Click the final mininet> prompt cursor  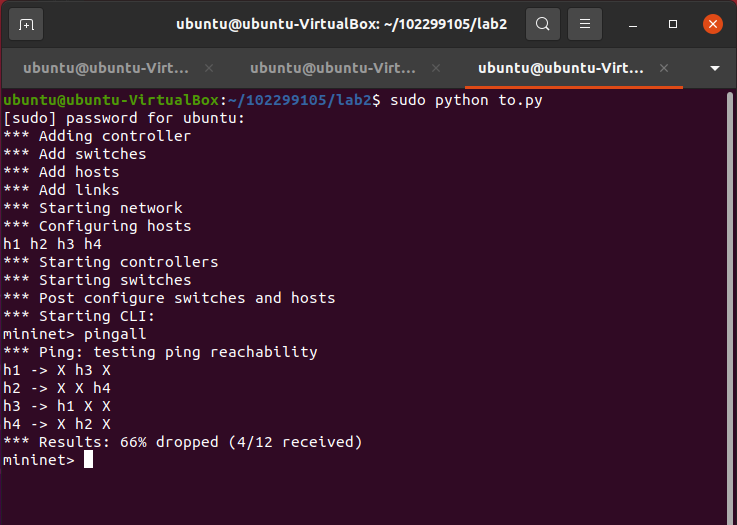88,460
